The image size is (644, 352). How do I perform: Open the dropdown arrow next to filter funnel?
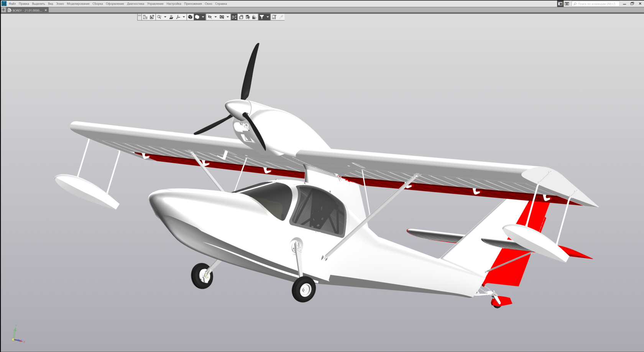268,17
